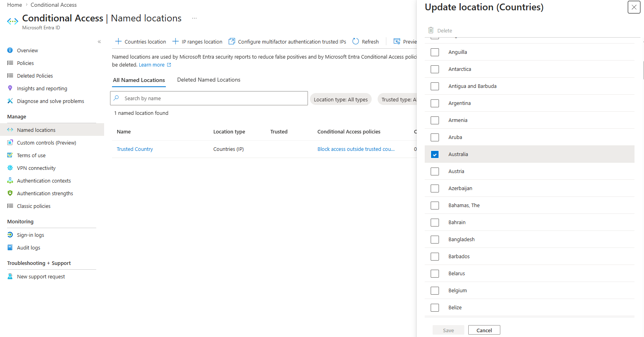Click the Audit logs icon
The width and height of the screenshot is (644, 337).
(x=10, y=248)
